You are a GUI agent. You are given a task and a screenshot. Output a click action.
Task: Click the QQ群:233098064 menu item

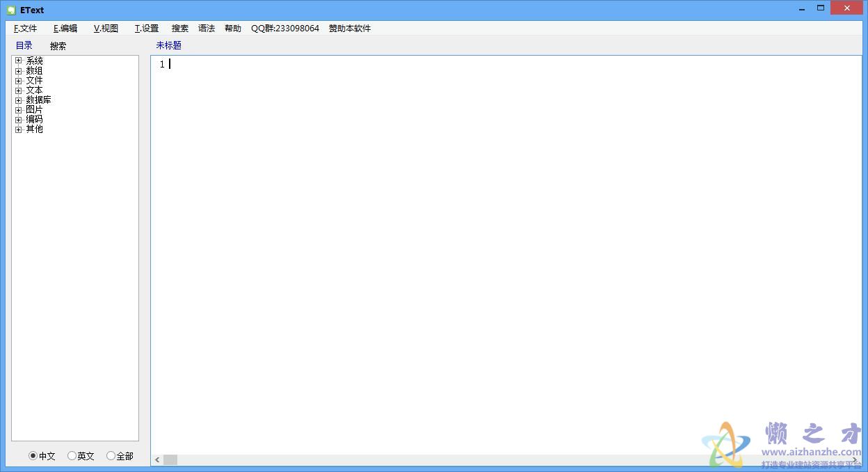pyautogui.click(x=285, y=29)
